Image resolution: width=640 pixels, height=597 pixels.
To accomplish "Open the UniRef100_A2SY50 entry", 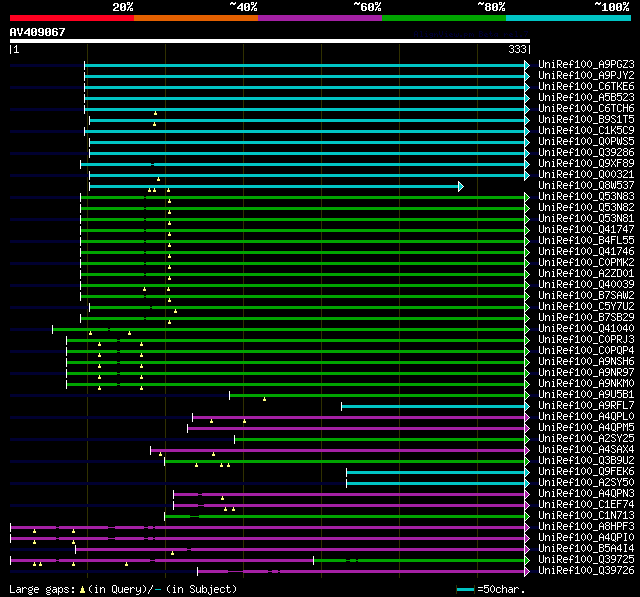I will 586,483.
